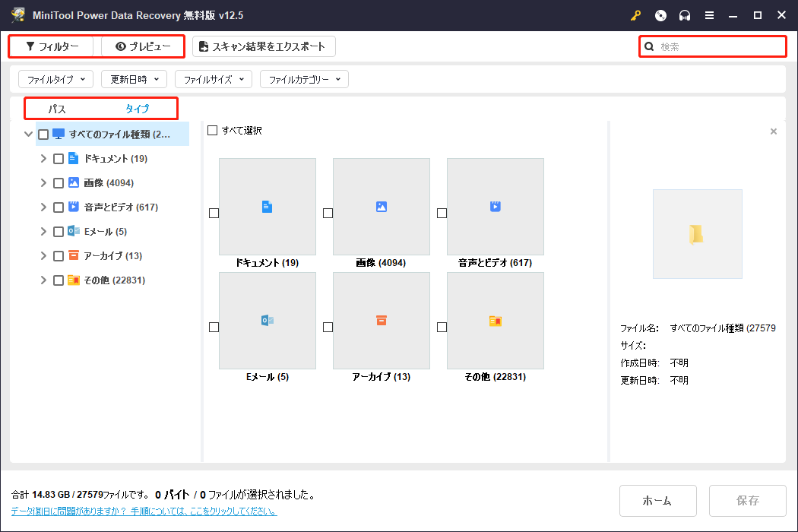Tick the すべてのファイル種類 tree checkbox
798x532 pixels.
click(x=43, y=135)
